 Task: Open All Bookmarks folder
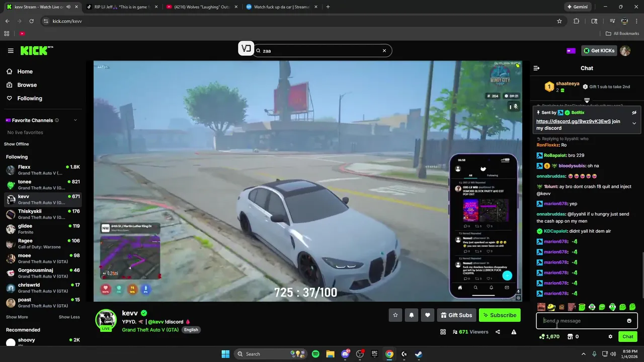pos(622,34)
